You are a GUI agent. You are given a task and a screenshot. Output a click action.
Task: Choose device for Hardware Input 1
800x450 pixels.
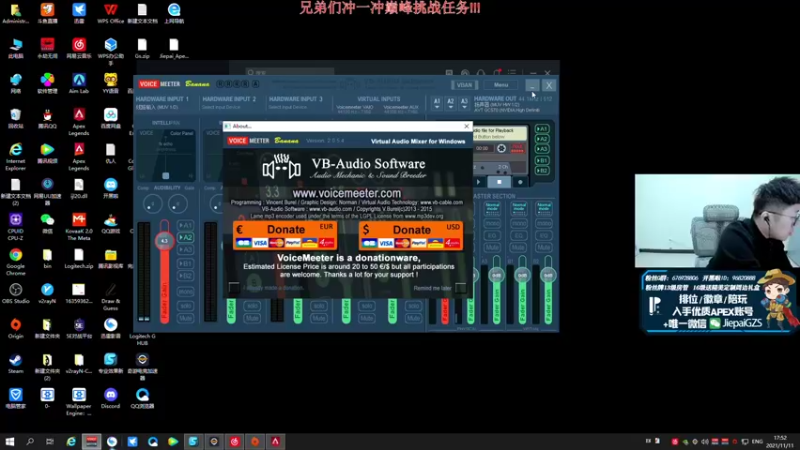click(157, 107)
